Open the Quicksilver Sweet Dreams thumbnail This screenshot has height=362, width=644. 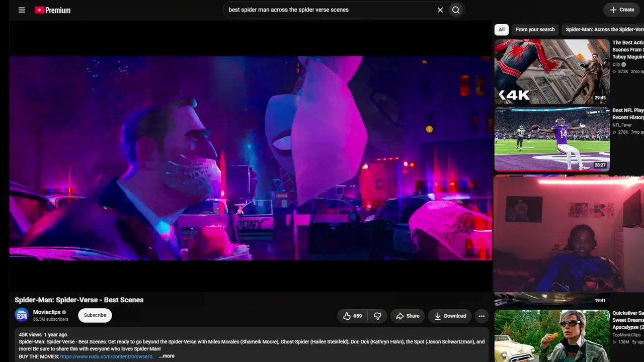click(552, 336)
